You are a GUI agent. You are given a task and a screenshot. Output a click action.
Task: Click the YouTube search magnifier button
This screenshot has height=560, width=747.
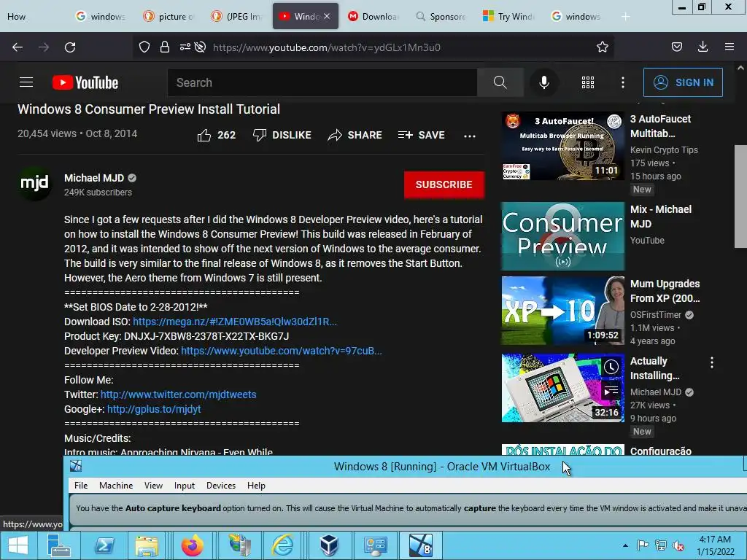pyautogui.click(x=500, y=82)
